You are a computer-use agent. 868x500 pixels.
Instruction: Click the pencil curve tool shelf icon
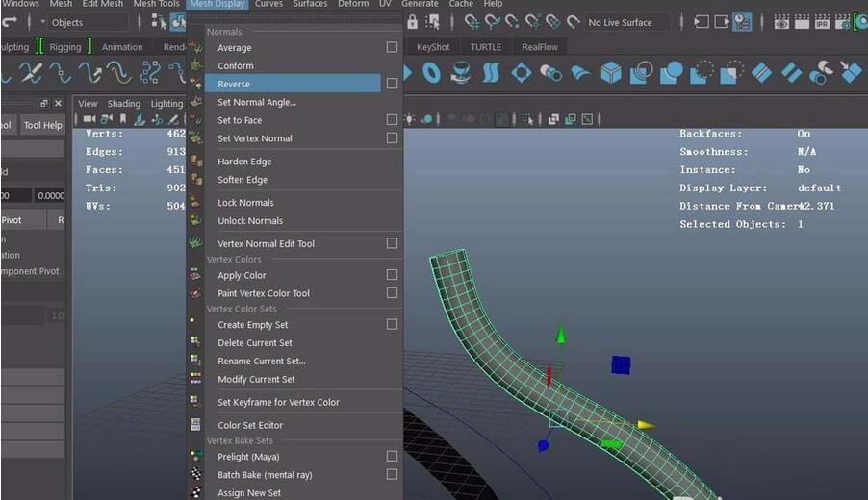point(32,73)
